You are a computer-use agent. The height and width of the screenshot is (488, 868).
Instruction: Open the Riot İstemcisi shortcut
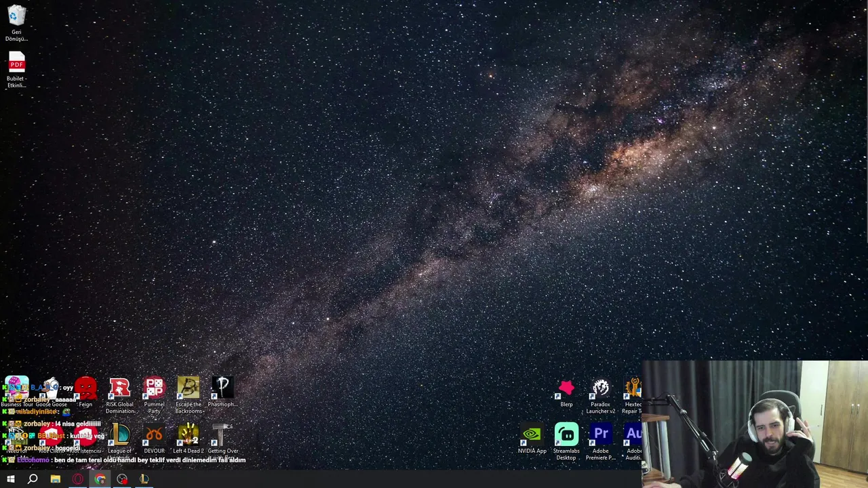tap(85, 439)
